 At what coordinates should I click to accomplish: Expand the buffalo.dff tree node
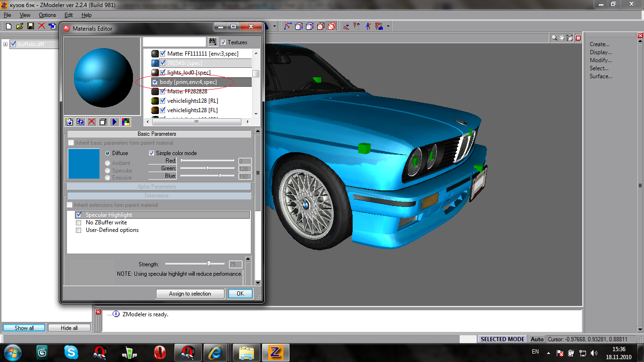(x=6, y=44)
